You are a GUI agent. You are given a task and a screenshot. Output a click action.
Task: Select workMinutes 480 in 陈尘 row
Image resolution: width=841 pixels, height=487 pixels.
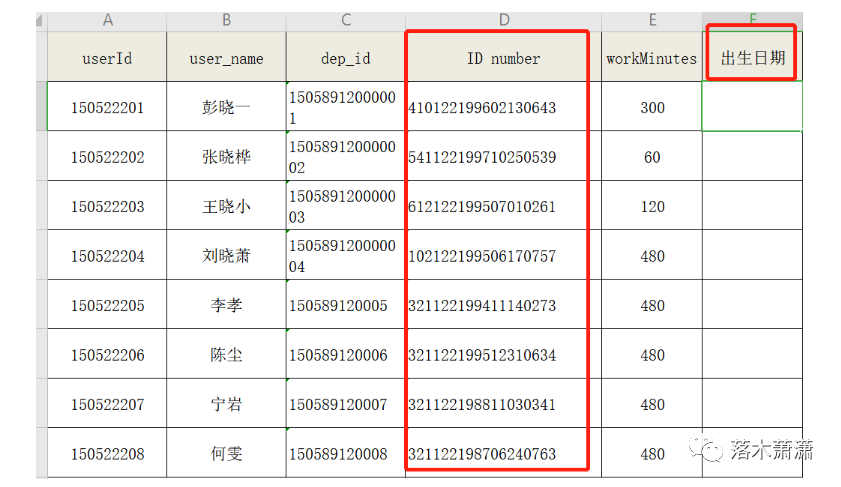pos(652,354)
